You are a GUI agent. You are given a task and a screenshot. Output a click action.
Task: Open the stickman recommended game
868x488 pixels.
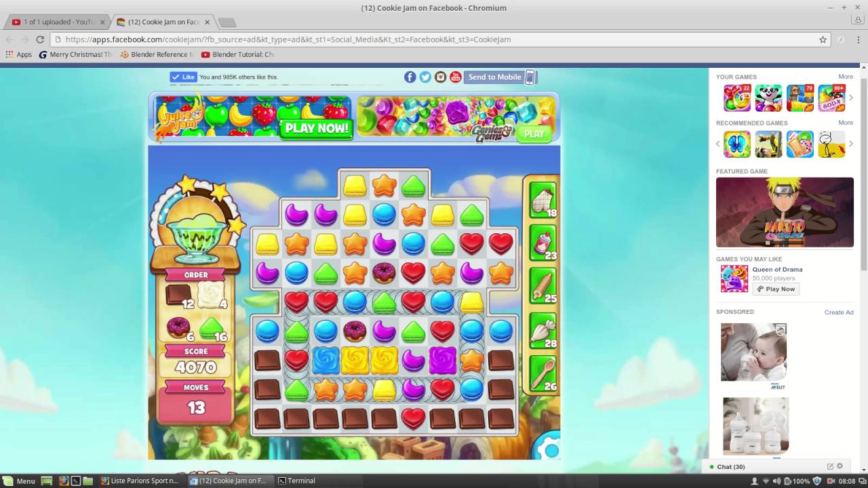(831, 144)
